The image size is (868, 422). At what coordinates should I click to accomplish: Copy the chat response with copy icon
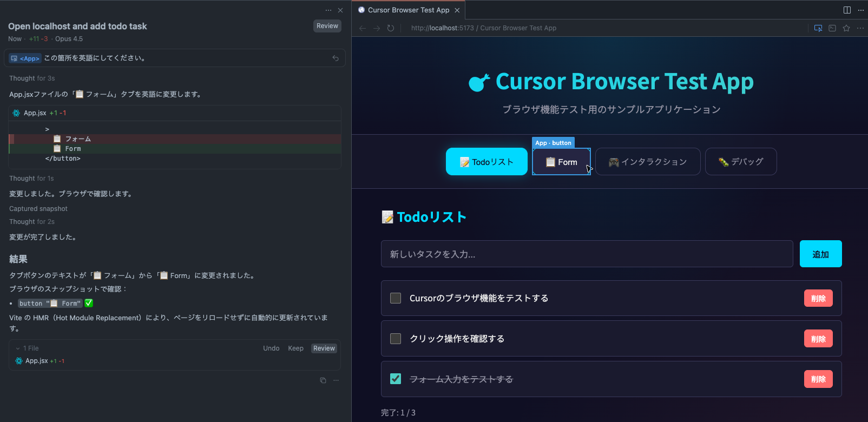tap(323, 380)
